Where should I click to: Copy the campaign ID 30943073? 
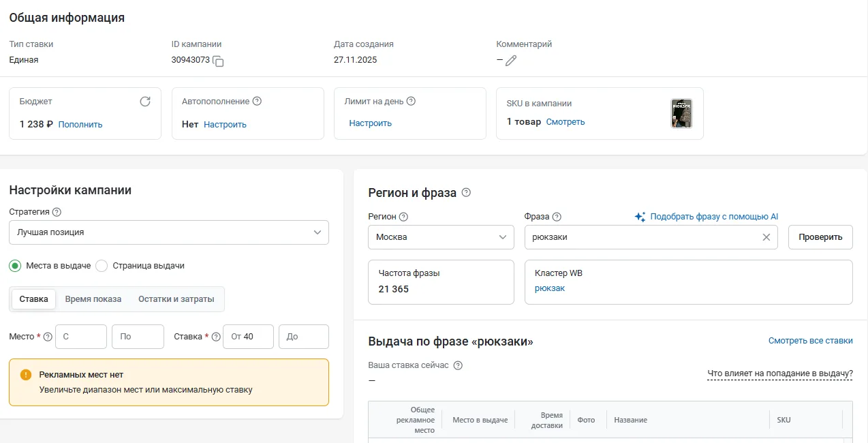[x=218, y=61]
